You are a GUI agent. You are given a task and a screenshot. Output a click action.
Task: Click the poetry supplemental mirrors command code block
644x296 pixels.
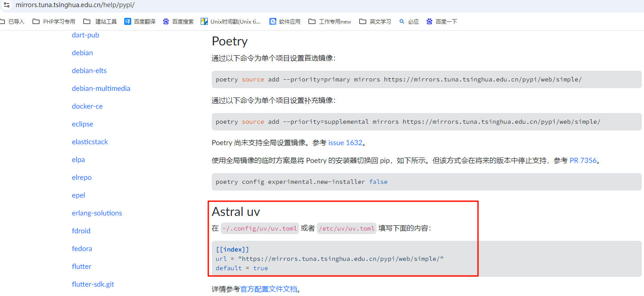426,122
